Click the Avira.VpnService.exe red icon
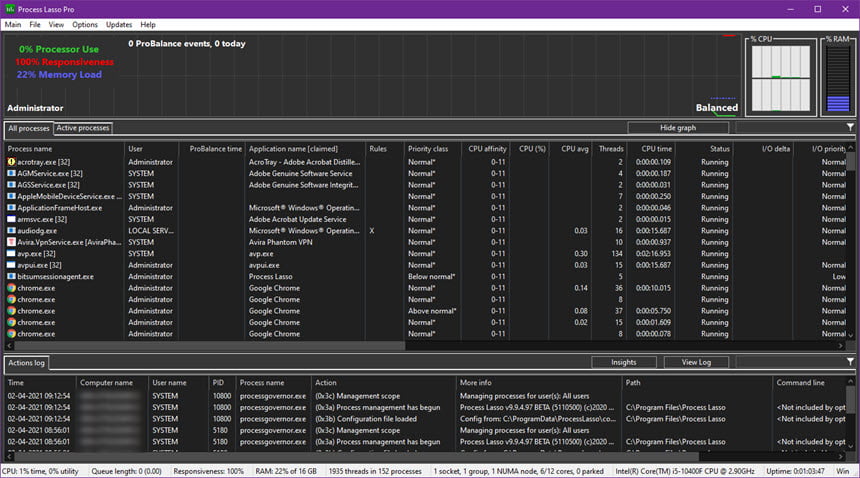Screen dimensions: 860x478 (11, 242)
